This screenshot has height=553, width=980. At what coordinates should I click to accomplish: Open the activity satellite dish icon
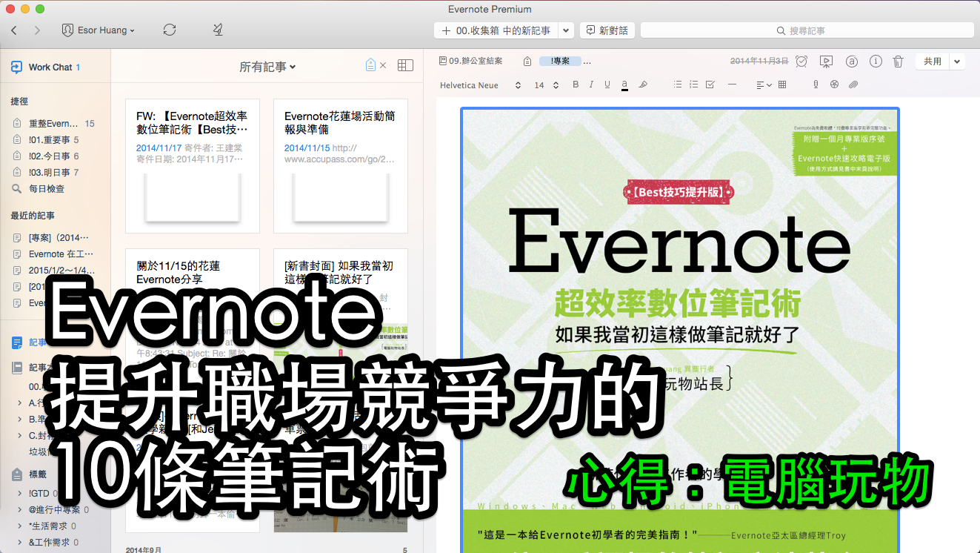217,30
